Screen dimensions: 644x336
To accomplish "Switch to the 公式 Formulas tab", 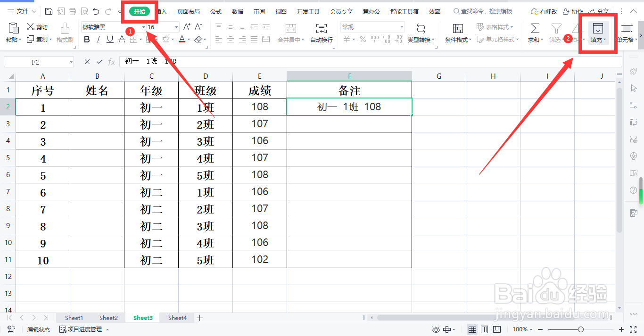I will coord(216,11).
